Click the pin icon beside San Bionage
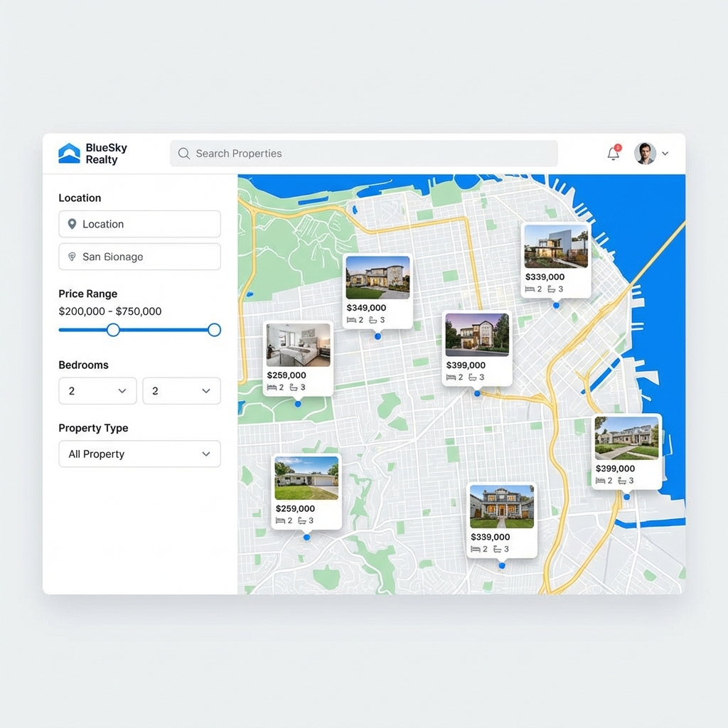 point(71,257)
